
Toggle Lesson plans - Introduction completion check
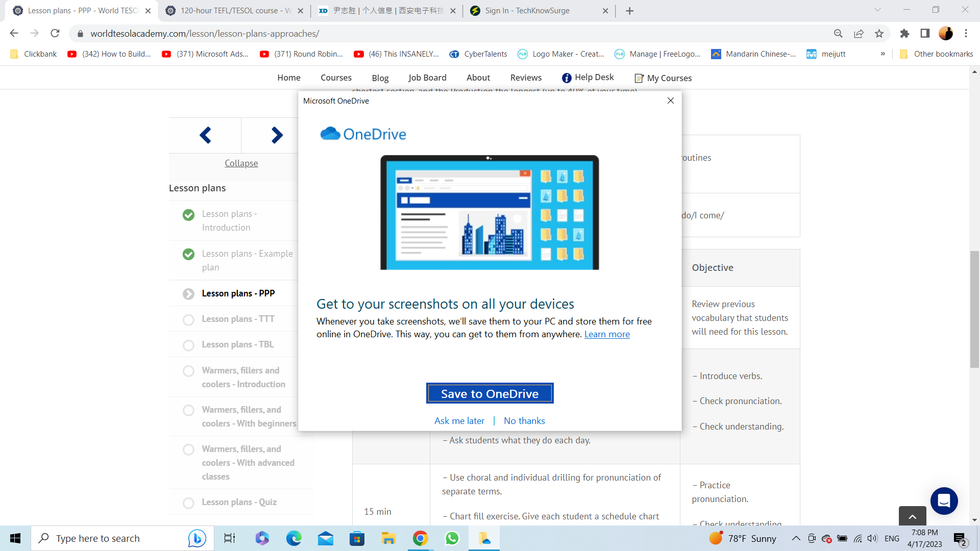point(188,215)
